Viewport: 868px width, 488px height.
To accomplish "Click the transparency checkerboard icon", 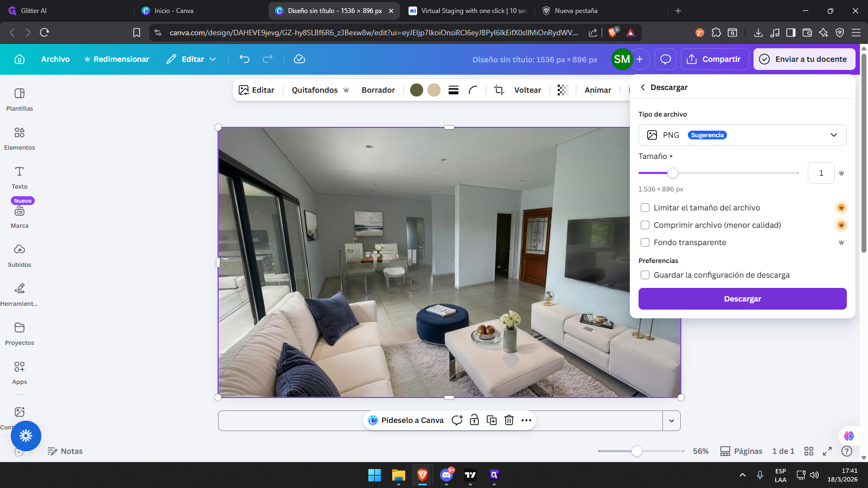I will [x=563, y=90].
